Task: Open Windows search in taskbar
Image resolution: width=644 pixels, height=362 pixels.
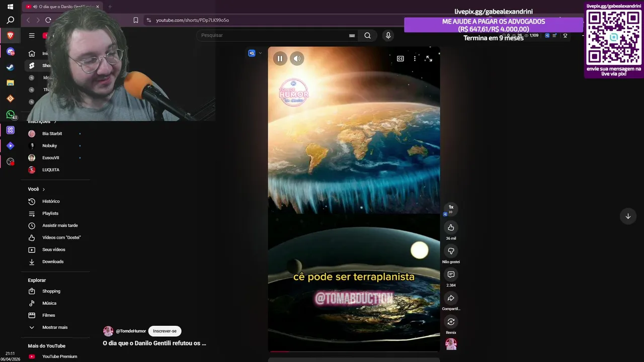Action: click(10, 20)
